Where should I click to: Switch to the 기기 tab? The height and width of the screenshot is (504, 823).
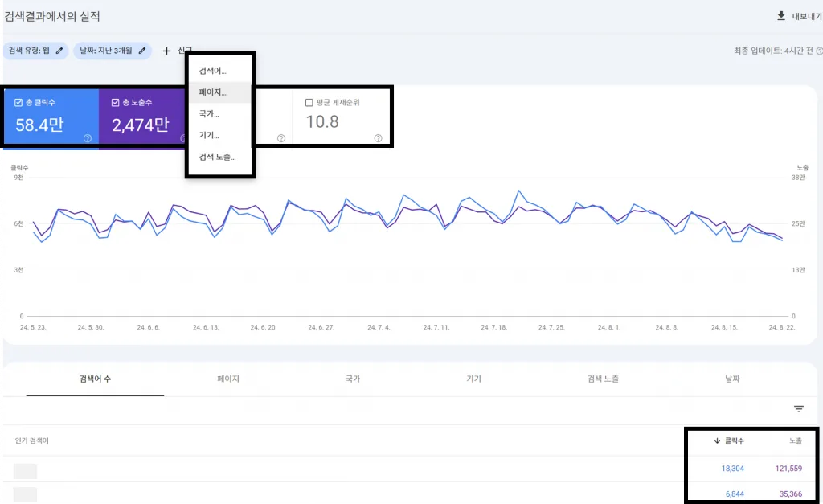point(473,379)
